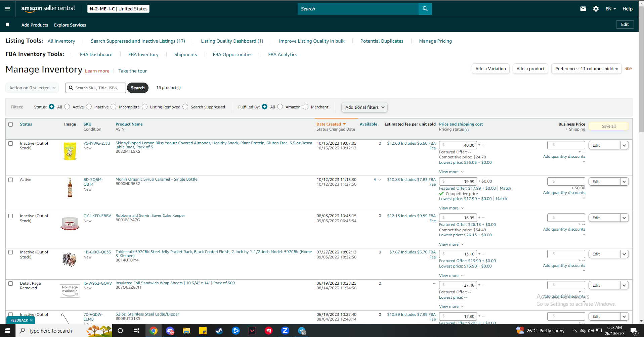The width and height of the screenshot is (644, 337).
Task: Open Telegram from the taskbar
Action: tap(302, 331)
